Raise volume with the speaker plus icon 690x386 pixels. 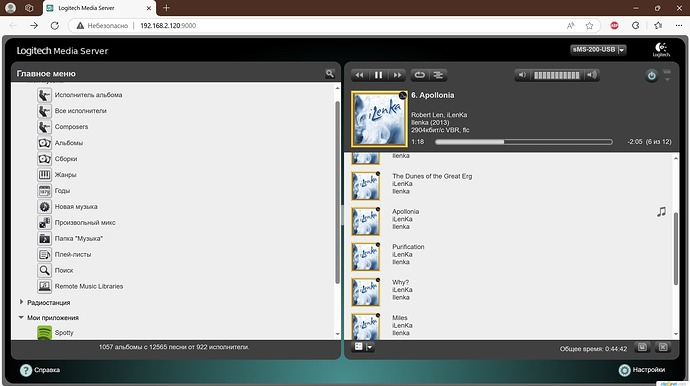click(592, 75)
